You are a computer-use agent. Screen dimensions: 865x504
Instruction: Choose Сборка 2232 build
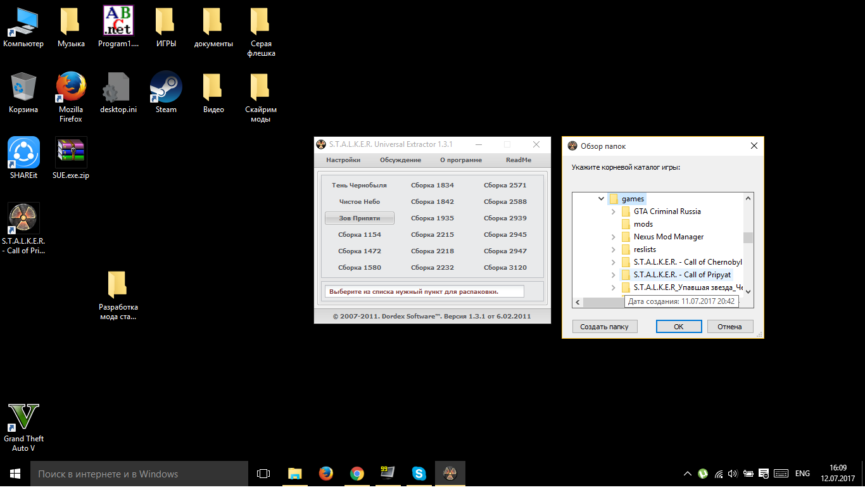click(x=432, y=268)
